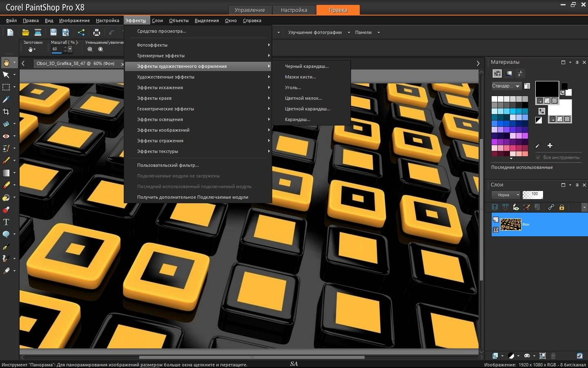Screen dimensions: 588x368
Task: Switch to the Настройка workspace tab
Action: pyautogui.click(x=294, y=10)
